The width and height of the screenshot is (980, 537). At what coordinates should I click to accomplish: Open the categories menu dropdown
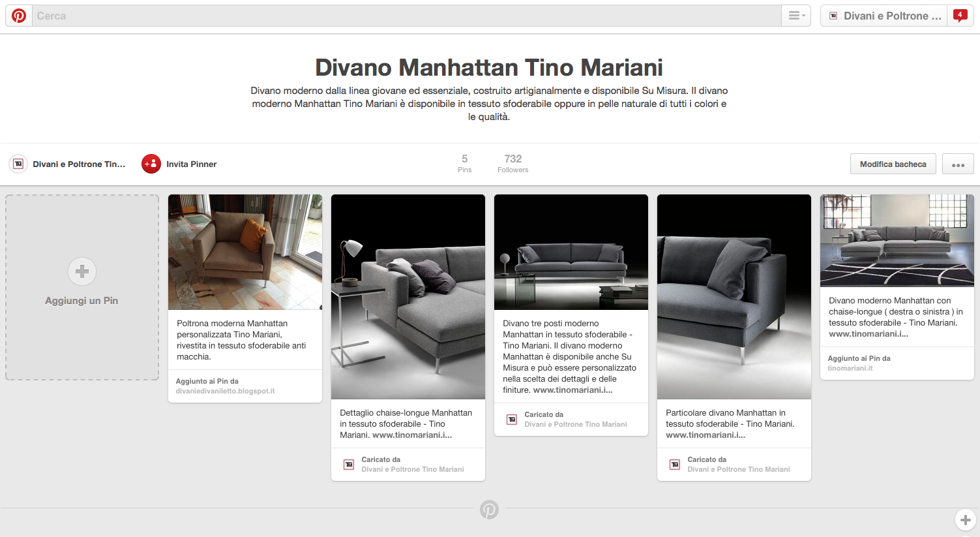pos(796,16)
